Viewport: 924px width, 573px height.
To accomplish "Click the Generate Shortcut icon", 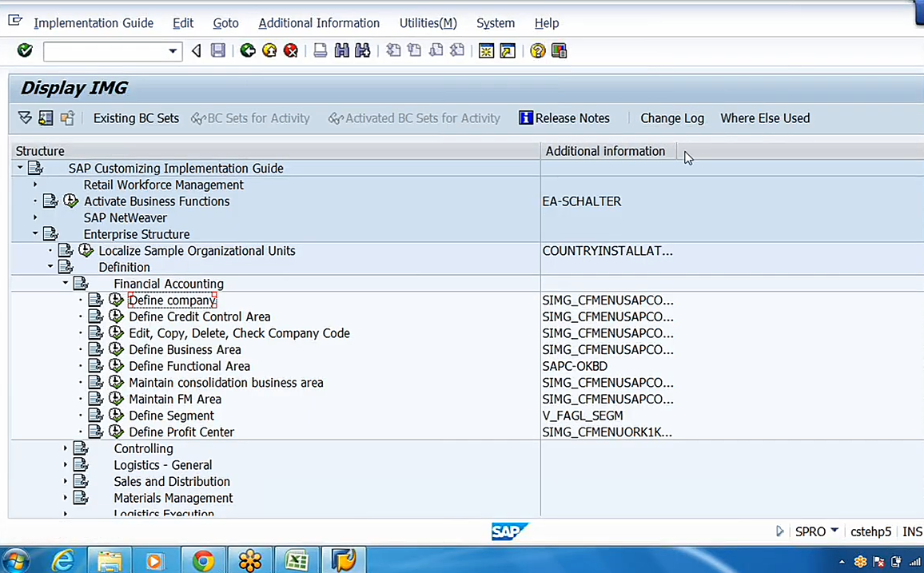I will click(x=508, y=50).
